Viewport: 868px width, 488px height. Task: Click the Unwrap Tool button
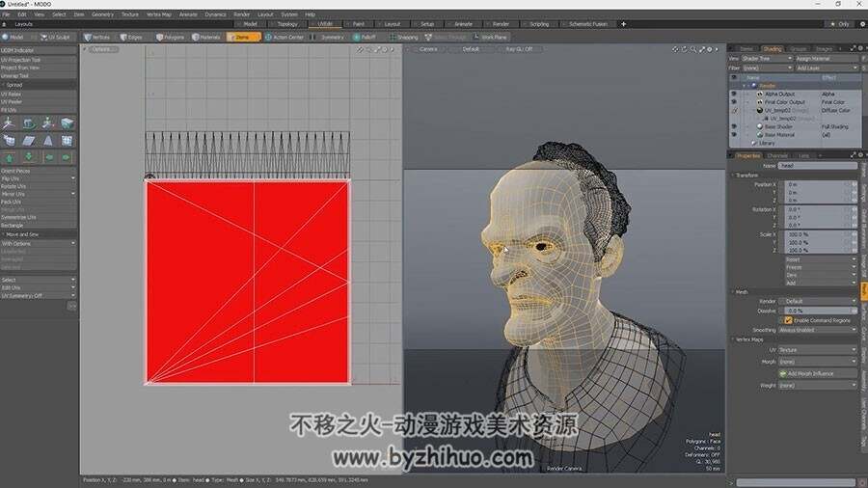coord(39,75)
